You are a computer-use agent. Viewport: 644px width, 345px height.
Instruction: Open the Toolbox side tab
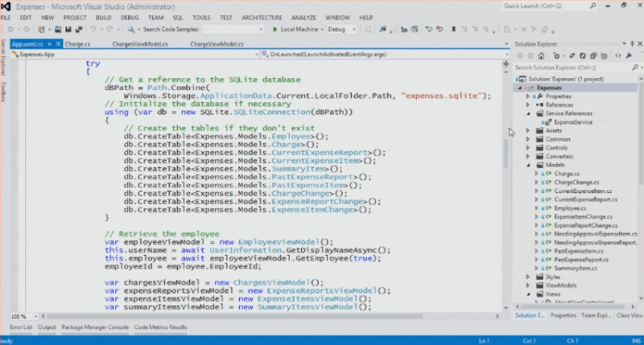(x=3, y=92)
